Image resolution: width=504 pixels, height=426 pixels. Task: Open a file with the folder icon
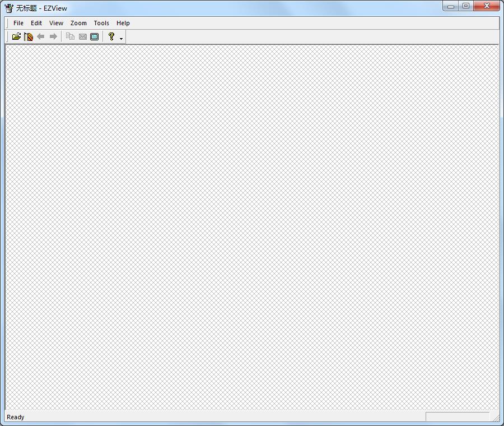[16, 36]
